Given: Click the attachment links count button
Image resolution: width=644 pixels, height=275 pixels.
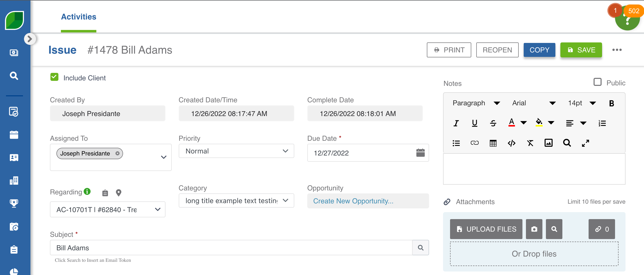Looking at the screenshot, I should (602, 229).
